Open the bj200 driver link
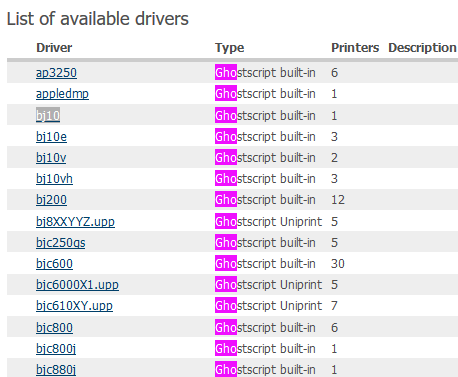Viewport: 458px width, 377px height. pos(51,200)
